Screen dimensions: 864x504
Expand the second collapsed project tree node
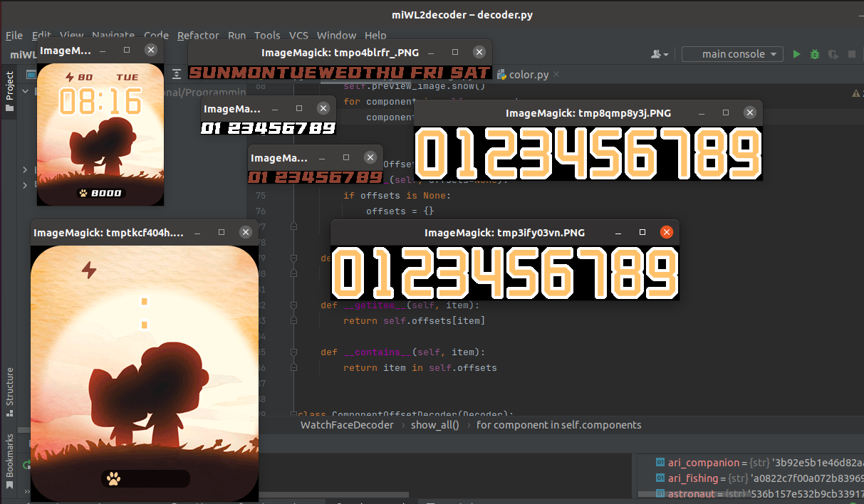pos(26,169)
